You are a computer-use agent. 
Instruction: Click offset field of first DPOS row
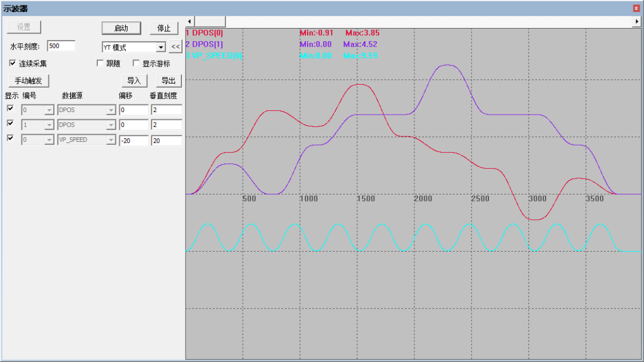coord(134,110)
